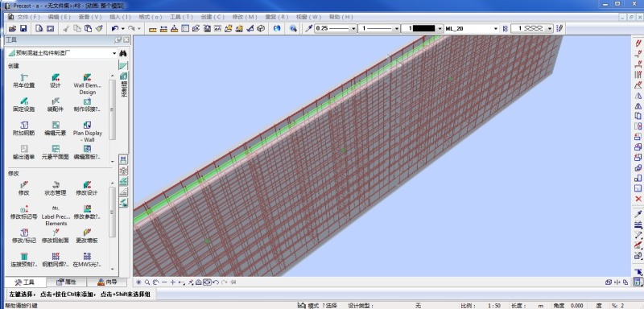Switch to the 工具 tab at panel bottom
This screenshot has width=644, height=309.
click(25, 282)
